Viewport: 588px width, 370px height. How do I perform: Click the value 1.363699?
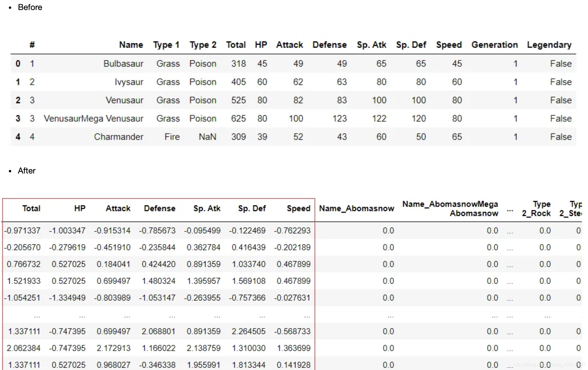[x=294, y=348]
